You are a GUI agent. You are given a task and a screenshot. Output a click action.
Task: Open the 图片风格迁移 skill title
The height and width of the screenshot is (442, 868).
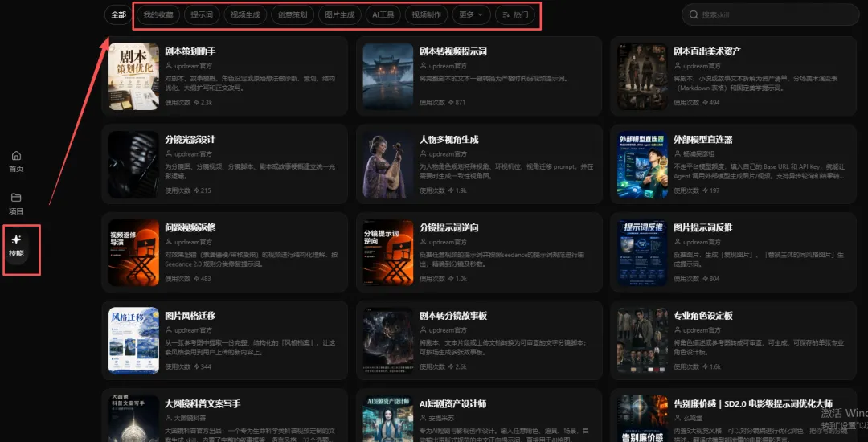(190, 316)
